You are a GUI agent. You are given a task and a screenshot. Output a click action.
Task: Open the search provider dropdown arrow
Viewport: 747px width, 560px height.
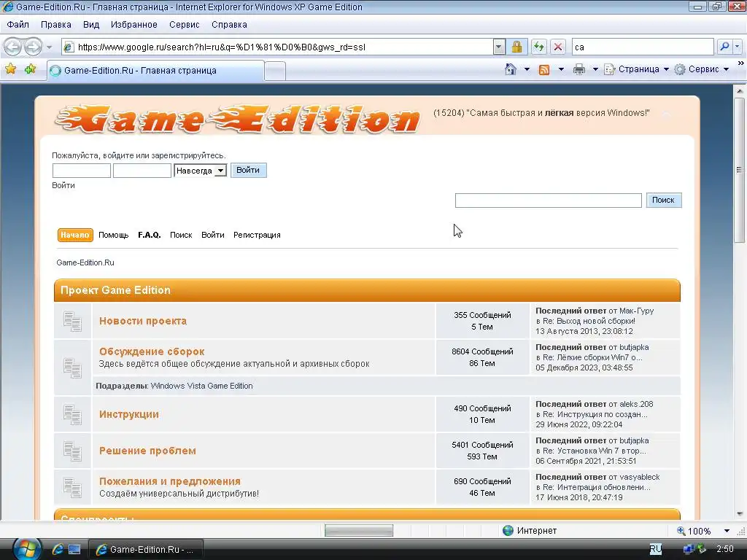[x=737, y=47]
